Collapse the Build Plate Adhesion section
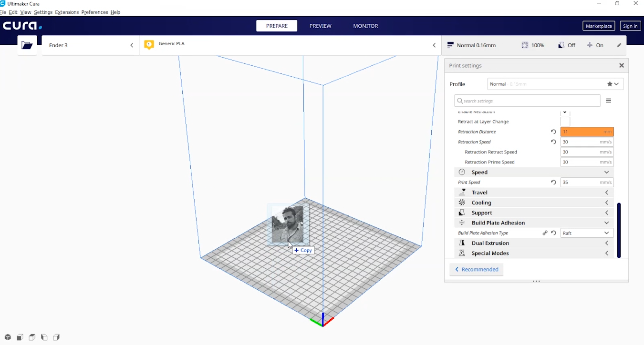Viewport: 644px width, 345px height. coord(607,223)
